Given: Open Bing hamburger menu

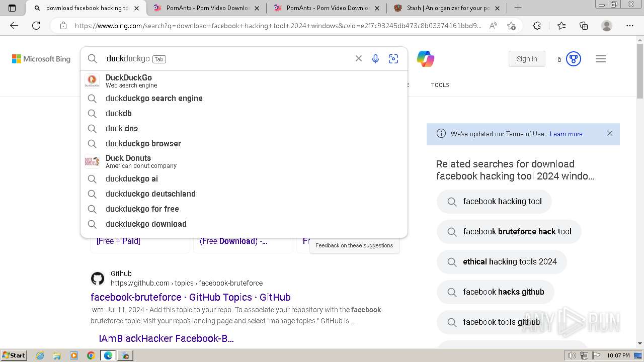Looking at the screenshot, I should (601, 59).
